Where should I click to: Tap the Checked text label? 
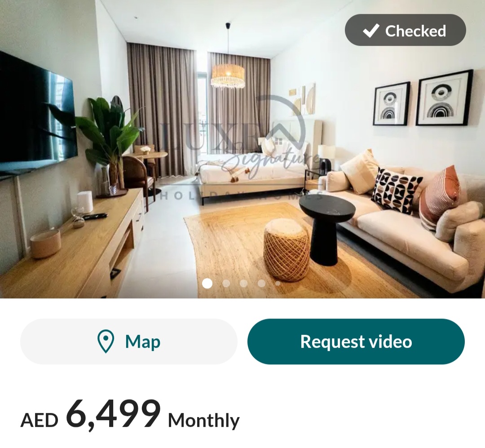pos(415,31)
